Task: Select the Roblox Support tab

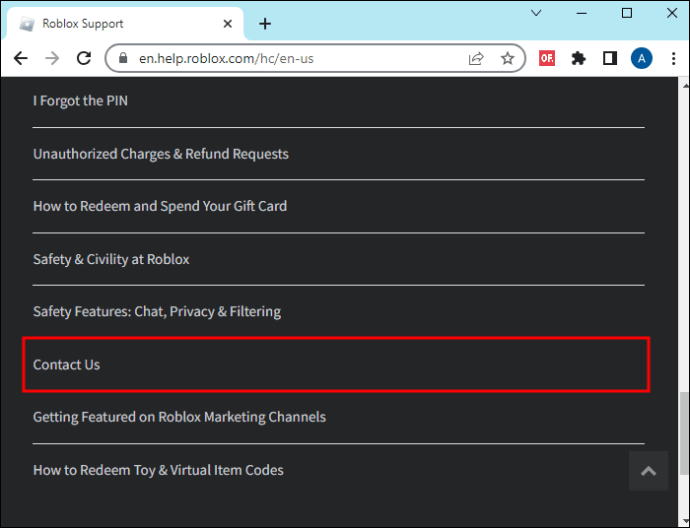Action: pyautogui.click(x=125, y=24)
